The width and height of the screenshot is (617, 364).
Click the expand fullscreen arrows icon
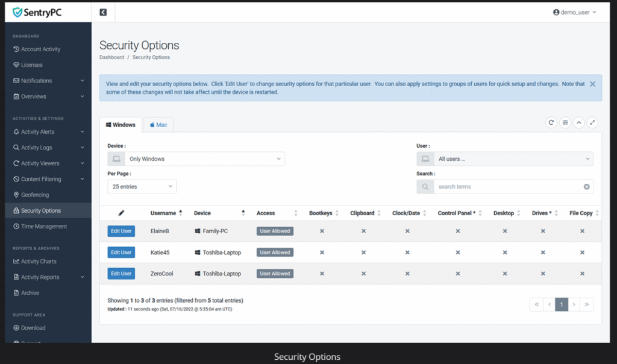tap(592, 122)
